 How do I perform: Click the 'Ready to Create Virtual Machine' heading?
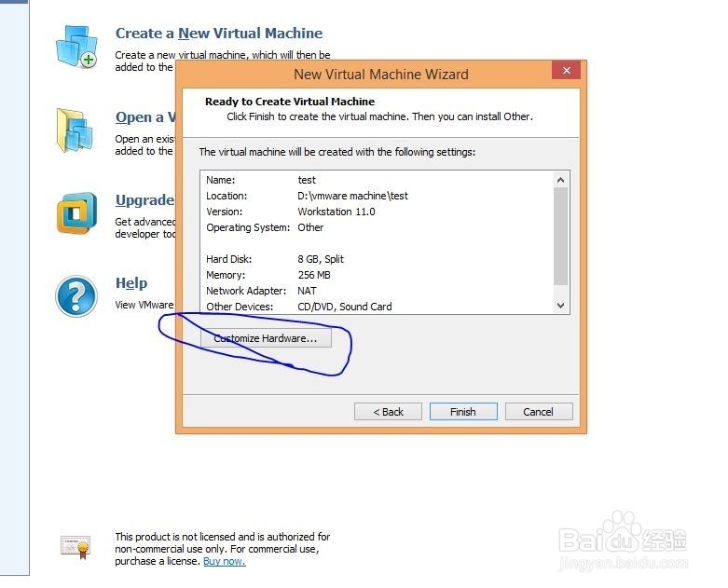tap(290, 102)
